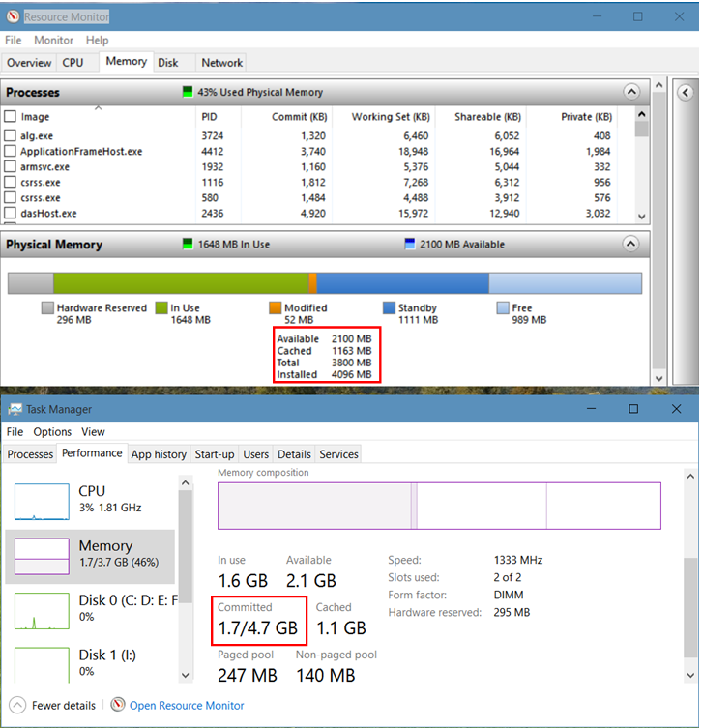The height and width of the screenshot is (728, 702).
Task: Click Task Manager details pane scroll-down arrow
Action: click(x=690, y=675)
